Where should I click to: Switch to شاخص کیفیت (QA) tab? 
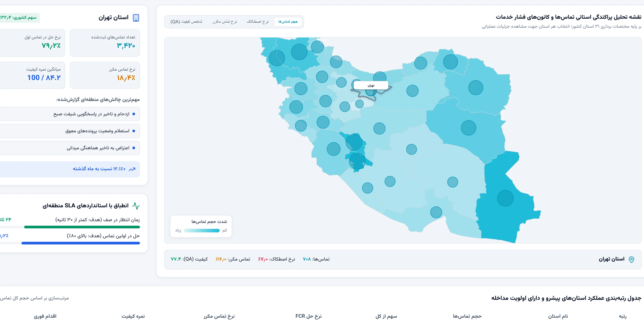tap(186, 22)
